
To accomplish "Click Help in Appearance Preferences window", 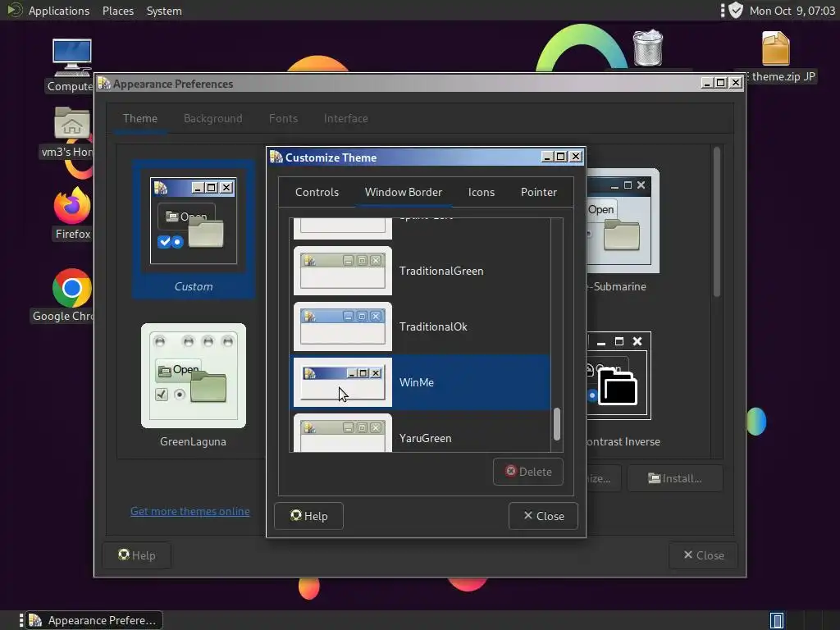I will [137, 555].
